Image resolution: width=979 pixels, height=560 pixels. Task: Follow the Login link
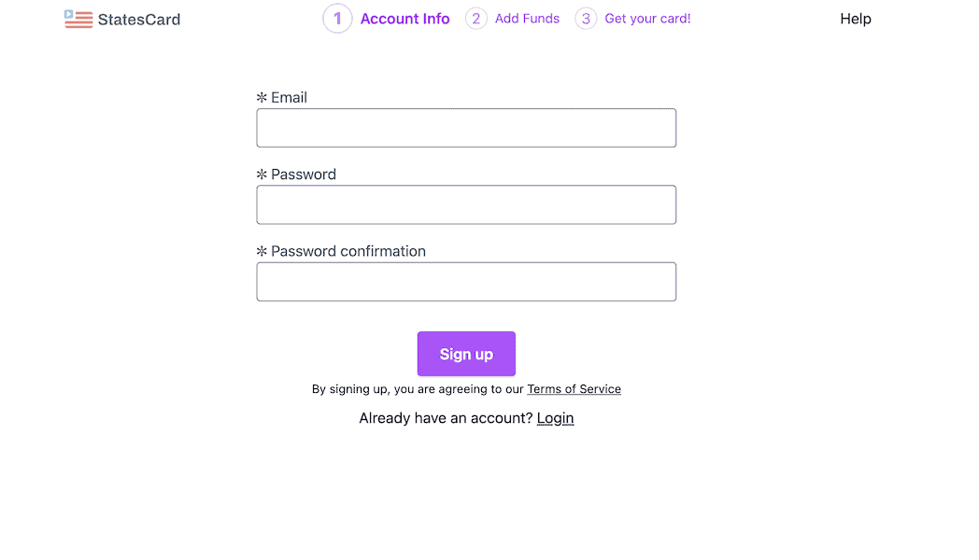click(x=555, y=418)
